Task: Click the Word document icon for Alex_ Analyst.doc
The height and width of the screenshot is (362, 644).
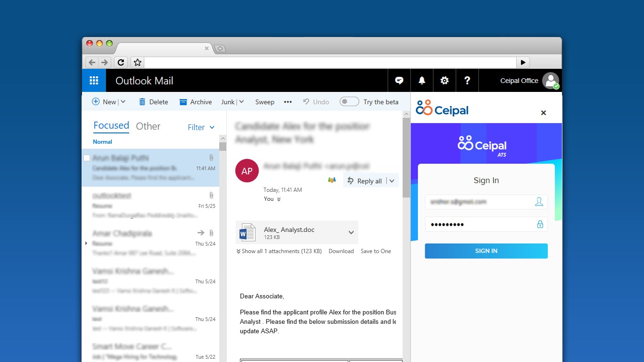Action: [248, 232]
